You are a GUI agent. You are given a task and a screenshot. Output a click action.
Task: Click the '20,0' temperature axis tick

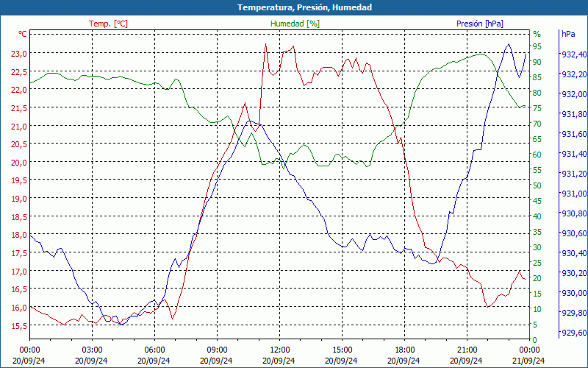[19, 163]
